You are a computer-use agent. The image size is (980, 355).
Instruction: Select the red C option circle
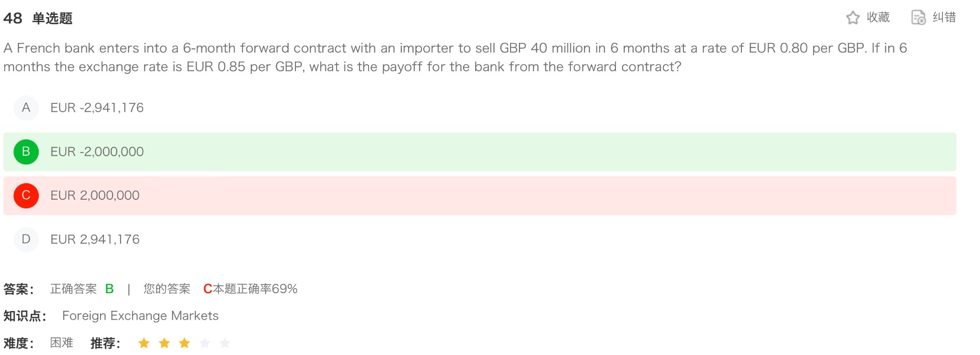[x=26, y=195]
